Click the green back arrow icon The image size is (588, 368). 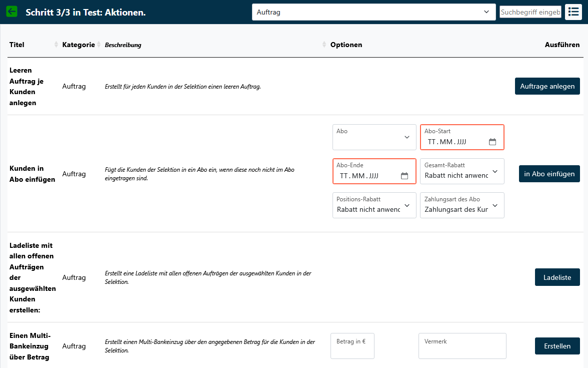pos(11,12)
